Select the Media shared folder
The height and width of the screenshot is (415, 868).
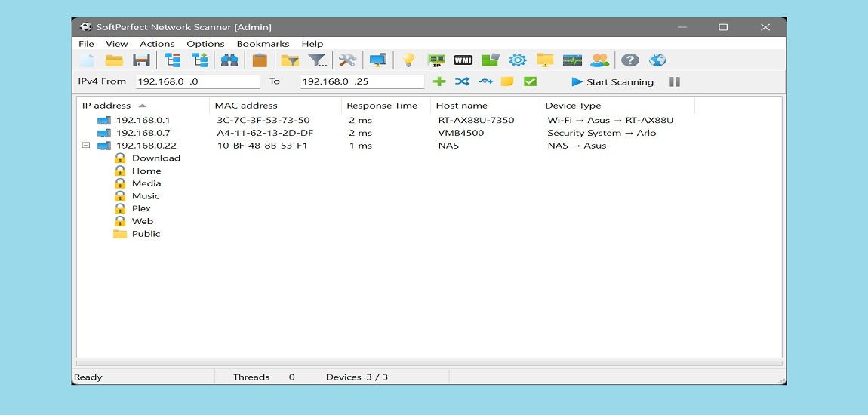coord(138,183)
